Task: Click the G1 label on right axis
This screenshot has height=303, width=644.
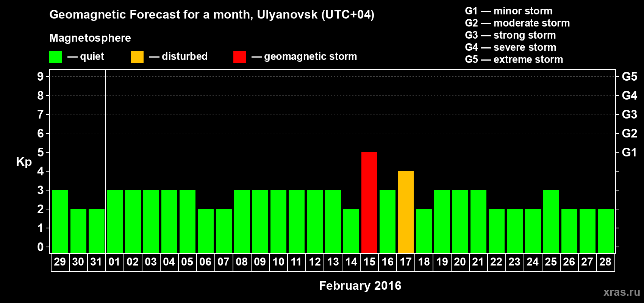Action: tap(630, 152)
